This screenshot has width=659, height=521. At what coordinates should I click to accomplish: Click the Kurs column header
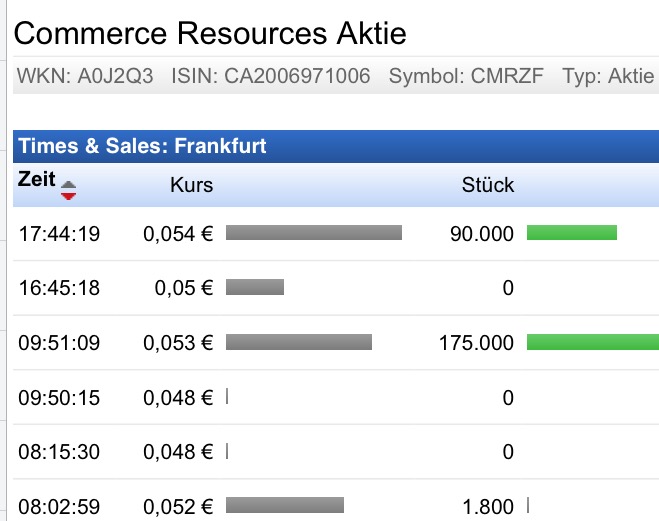pyautogui.click(x=191, y=185)
